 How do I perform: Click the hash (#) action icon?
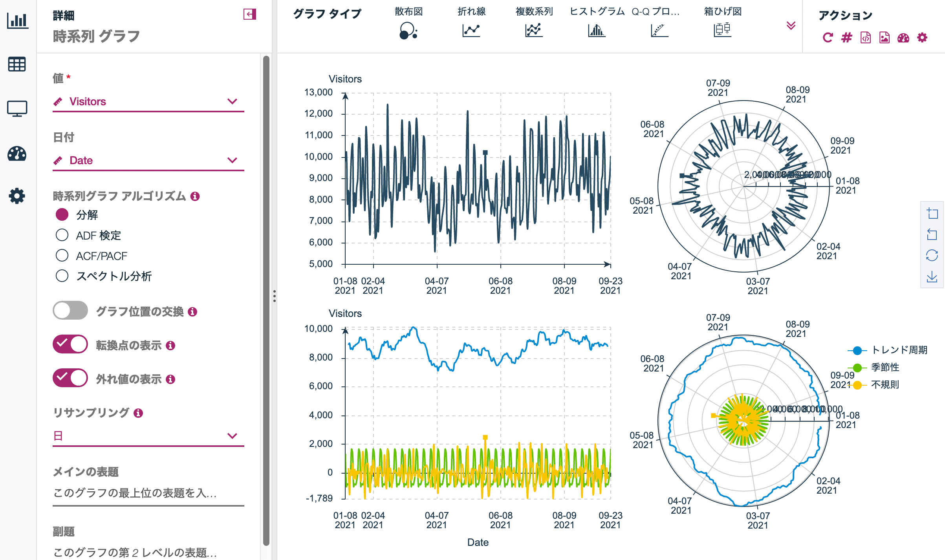[846, 38]
